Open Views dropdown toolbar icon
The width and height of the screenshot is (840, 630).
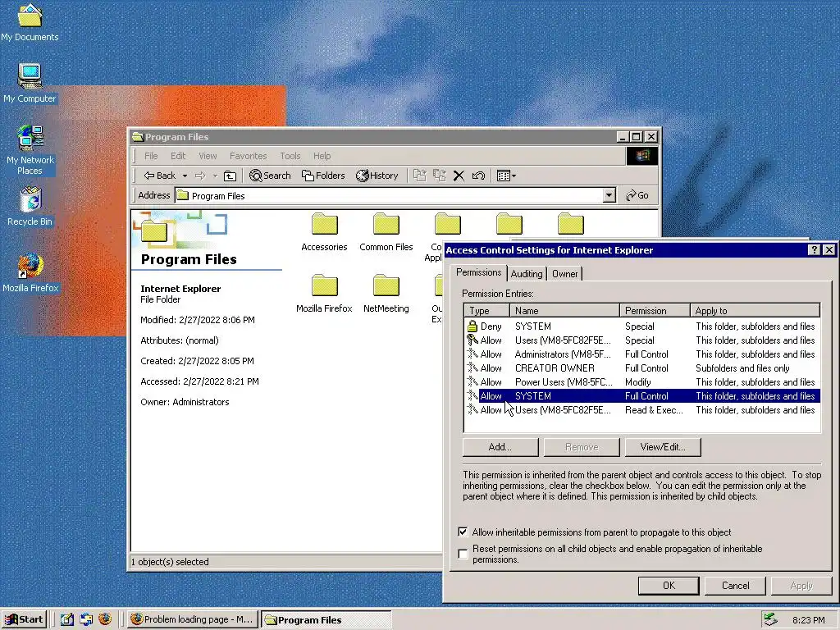(x=506, y=176)
